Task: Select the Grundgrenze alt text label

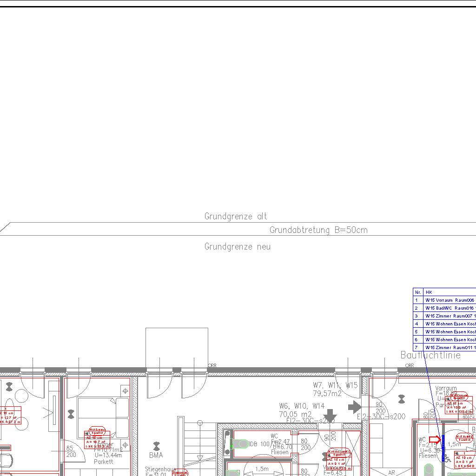Action: tap(236, 217)
